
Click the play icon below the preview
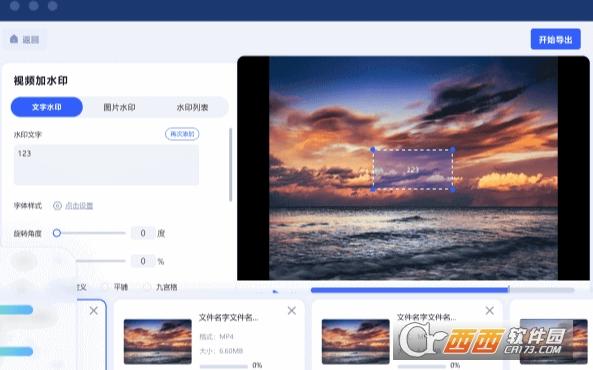tap(275, 292)
